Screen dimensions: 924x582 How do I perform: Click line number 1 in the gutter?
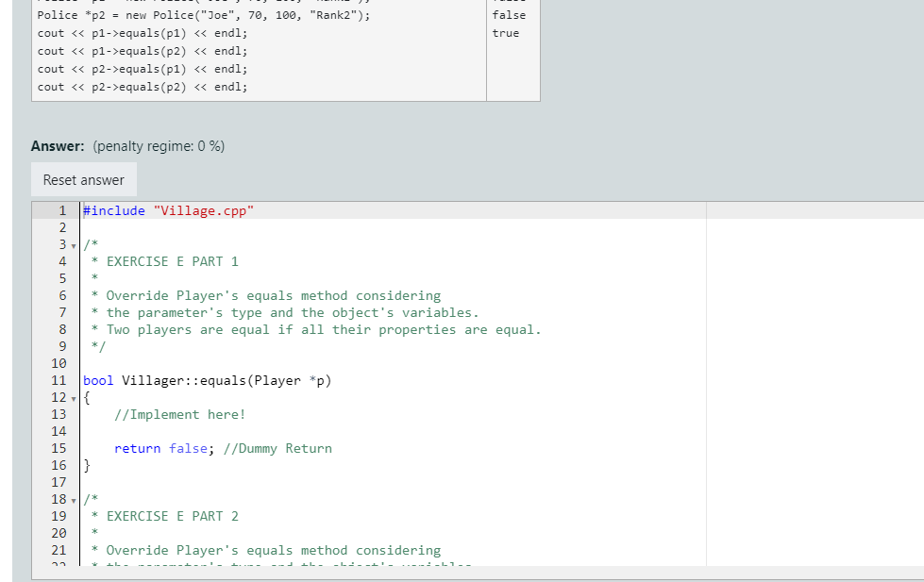(62, 209)
